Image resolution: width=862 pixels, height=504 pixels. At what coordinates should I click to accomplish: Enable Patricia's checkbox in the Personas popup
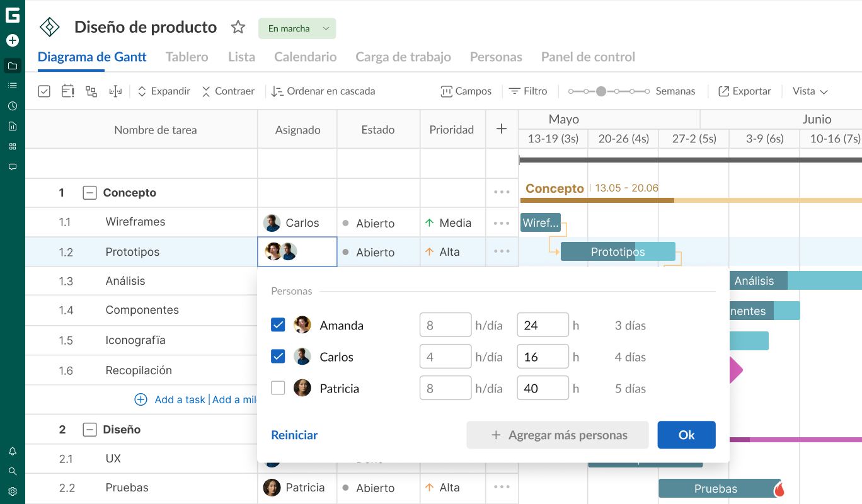point(278,388)
